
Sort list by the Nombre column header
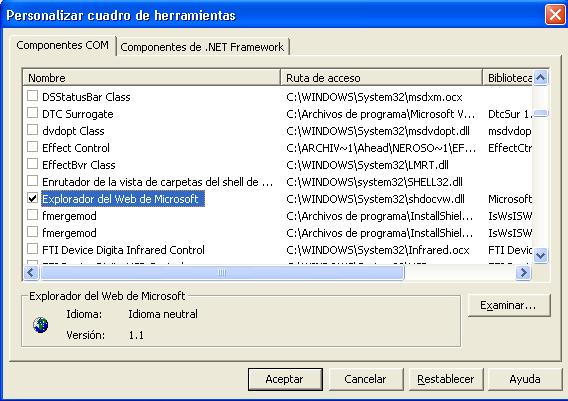(151, 78)
